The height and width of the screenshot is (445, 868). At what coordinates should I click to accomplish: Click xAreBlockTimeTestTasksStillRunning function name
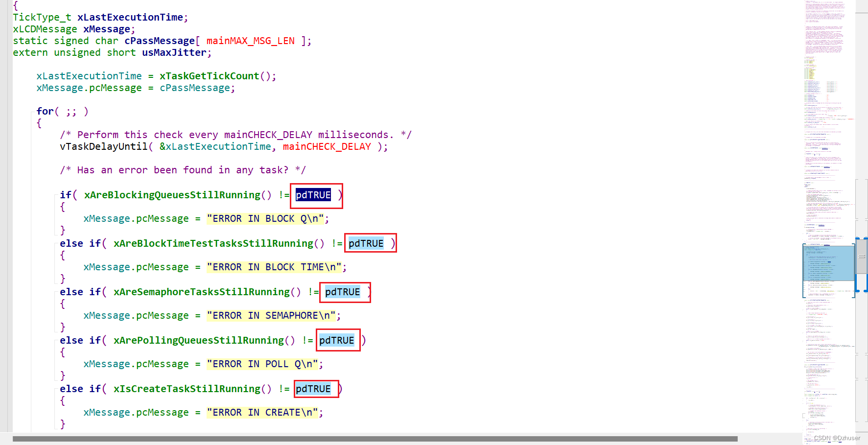[213, 243]
